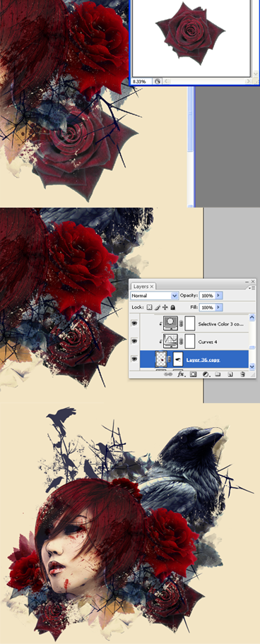Enable lock image pixels brush icon
Viewport: 260px width, 644px height.
[157, 307]
